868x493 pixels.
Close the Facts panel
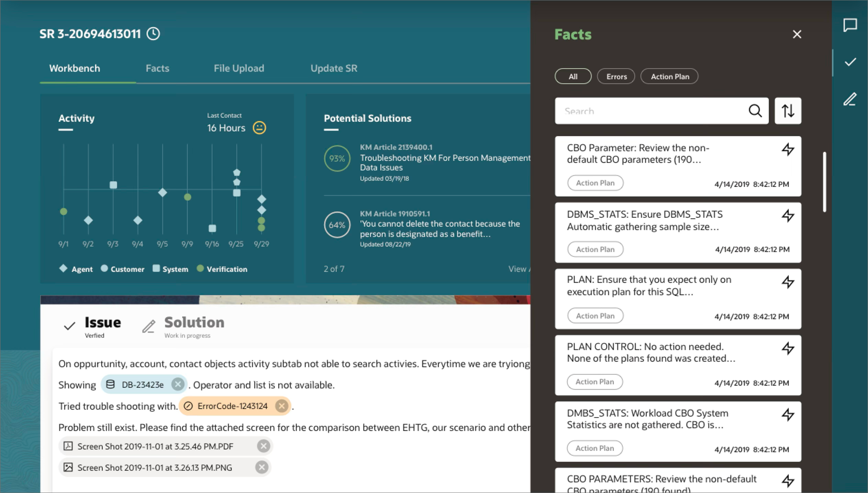coord(797,34)
